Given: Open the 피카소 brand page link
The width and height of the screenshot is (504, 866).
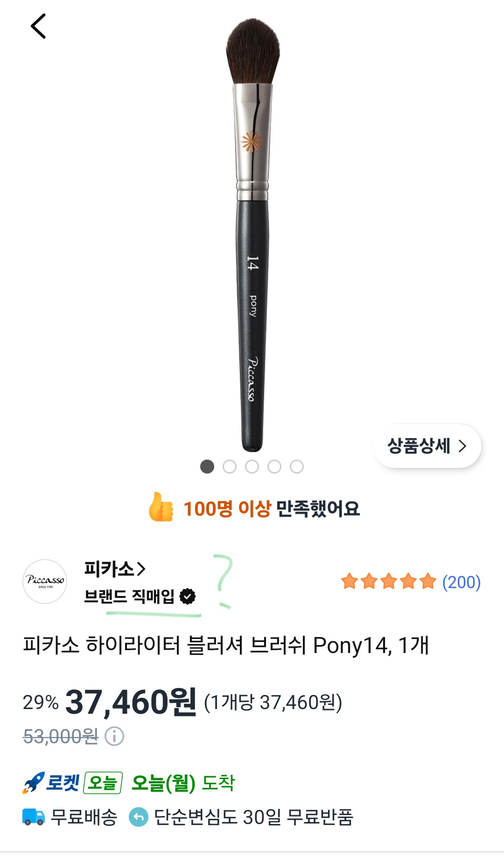Looking at the screenshot, I should [x=115, y=569].
